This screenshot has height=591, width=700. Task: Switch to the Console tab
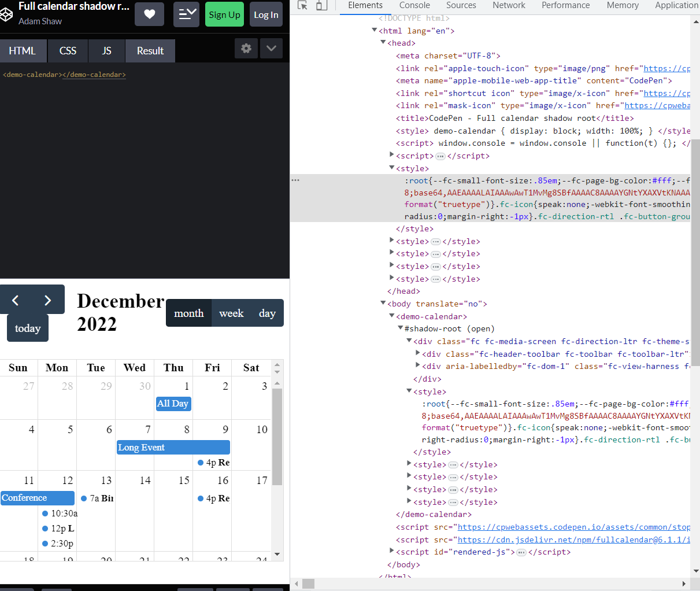[414, 5]
